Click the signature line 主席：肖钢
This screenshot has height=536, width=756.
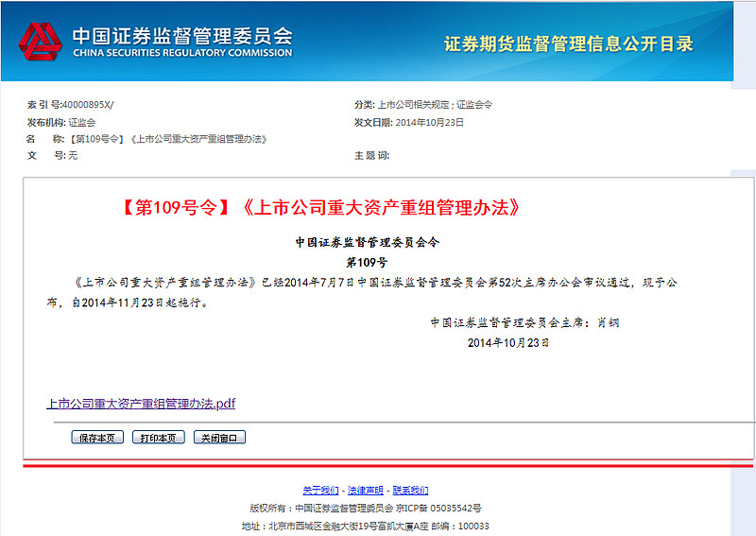[525, 322]
